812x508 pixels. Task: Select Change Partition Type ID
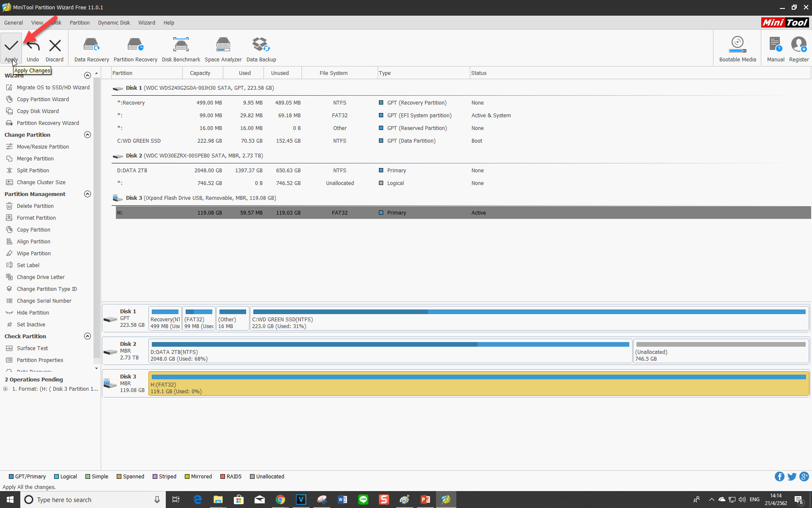47,289
